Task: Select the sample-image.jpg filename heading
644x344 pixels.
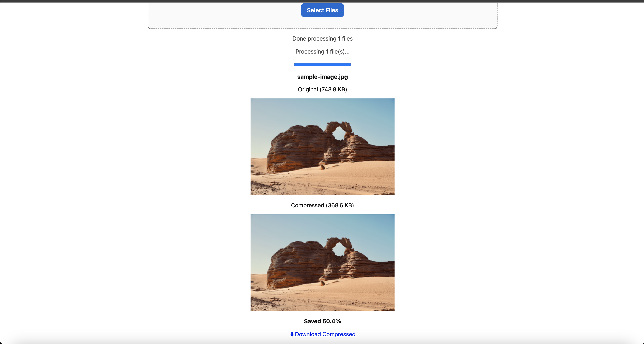Action: [322, 77]
